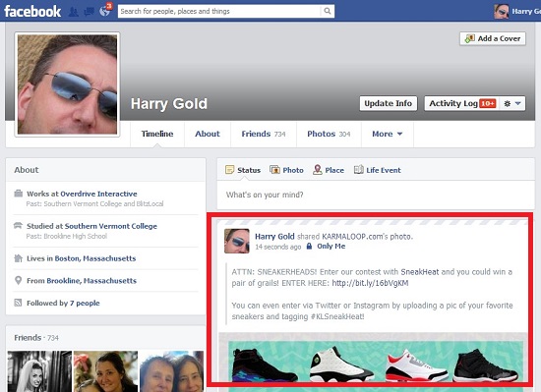The width and height of the screenshot is (541, 392).
Task: Click Harry's avatar on the shared post
Action: point(237,241)
